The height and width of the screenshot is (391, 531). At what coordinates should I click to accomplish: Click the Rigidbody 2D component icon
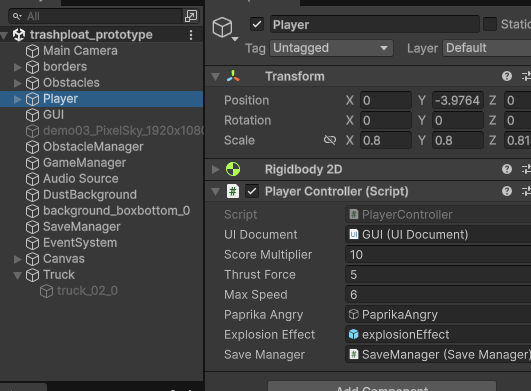(x=233, y=169)
